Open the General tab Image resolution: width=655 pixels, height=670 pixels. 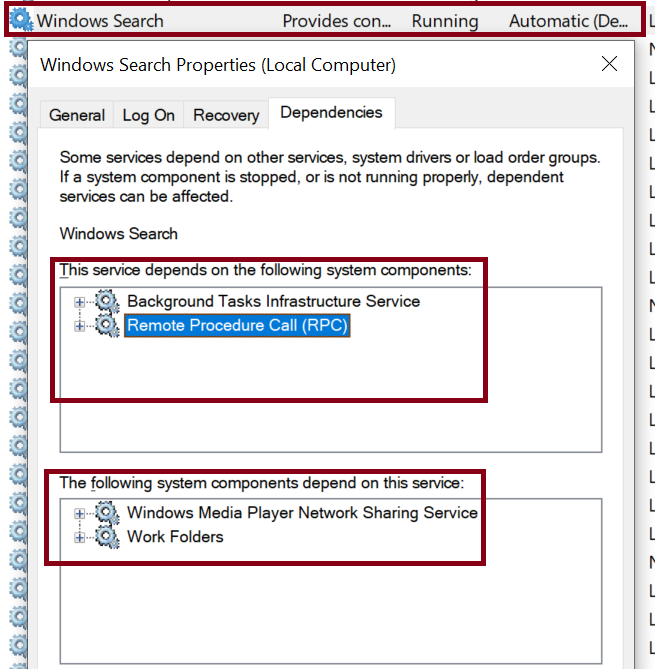point(77,115)
